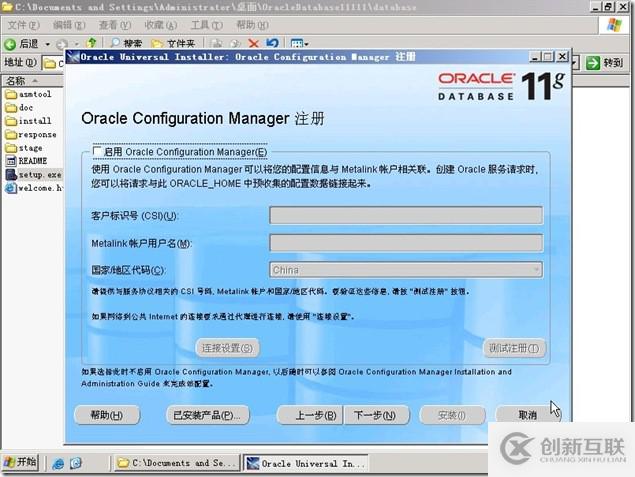Toggle the Folders (文件夹) toolbar button
The width and height of the screenshot is (635, 477).
[173, 43]
